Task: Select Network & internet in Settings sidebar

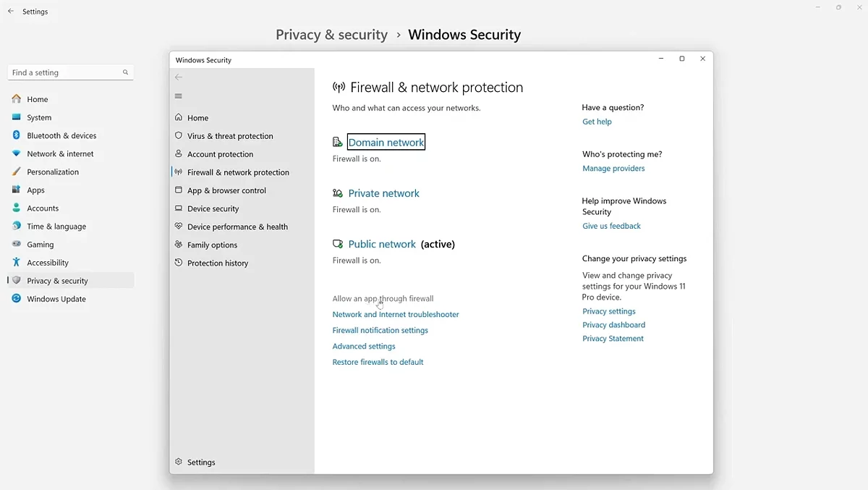Action: click(60, 153)
